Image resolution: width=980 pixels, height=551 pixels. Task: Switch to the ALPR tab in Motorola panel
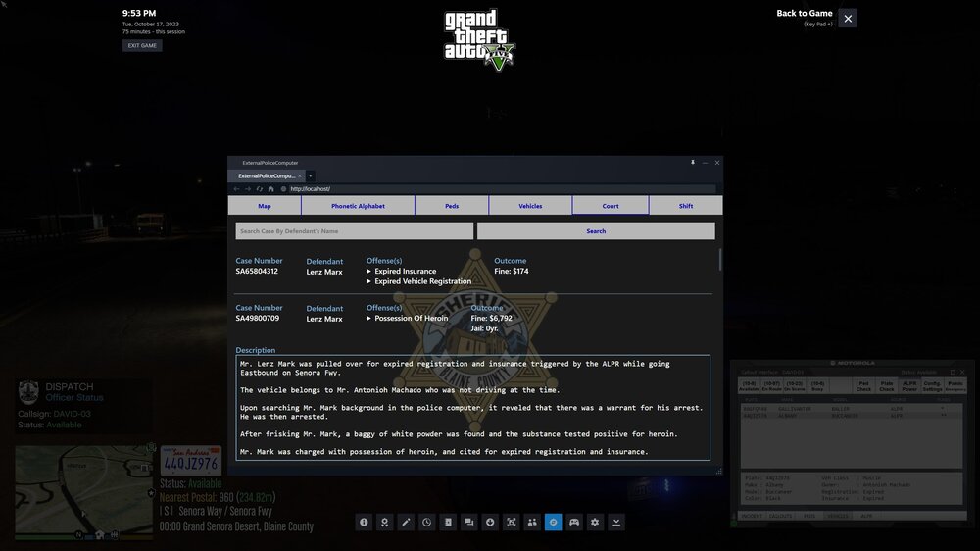tap(867, 516)
